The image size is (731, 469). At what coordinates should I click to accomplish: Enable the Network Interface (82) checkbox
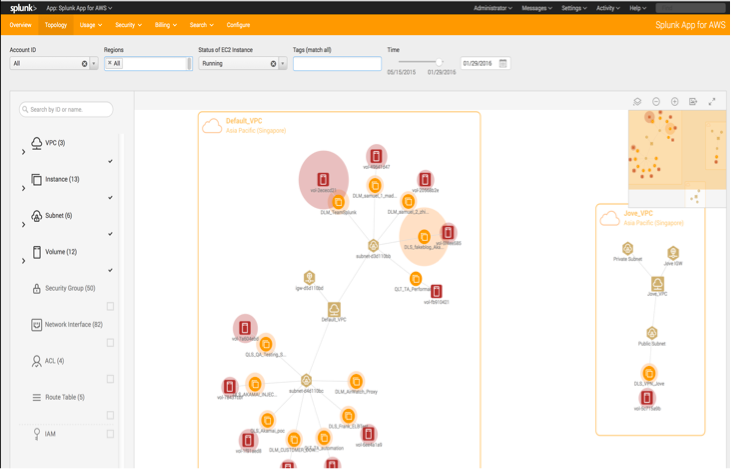pyautogui.click(x=110, y=343)
